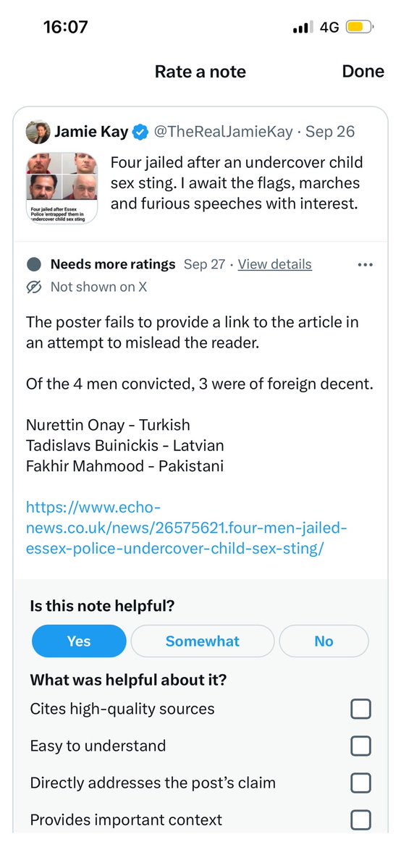Screen dimensions: 401x868
Task: Tap the three-dot more options icon
Action: point(365,265)
